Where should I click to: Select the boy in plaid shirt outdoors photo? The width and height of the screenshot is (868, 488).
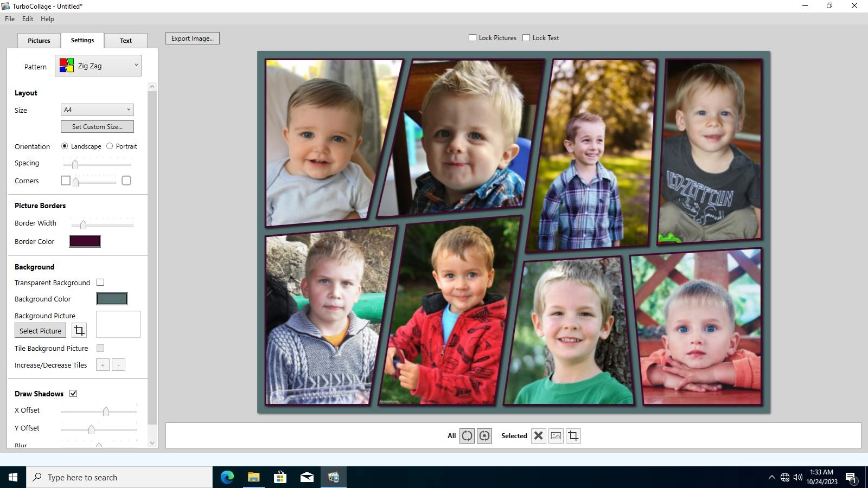pos(591,156)
